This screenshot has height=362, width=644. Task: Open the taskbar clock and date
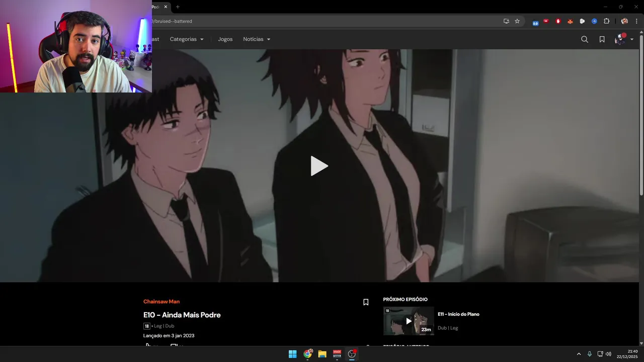627,354
